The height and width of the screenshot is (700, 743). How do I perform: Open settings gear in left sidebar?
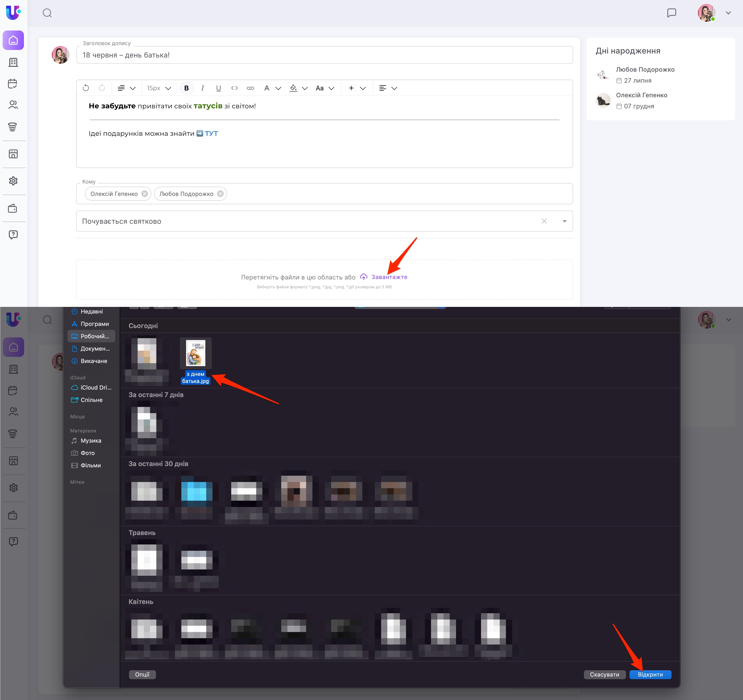13,181
